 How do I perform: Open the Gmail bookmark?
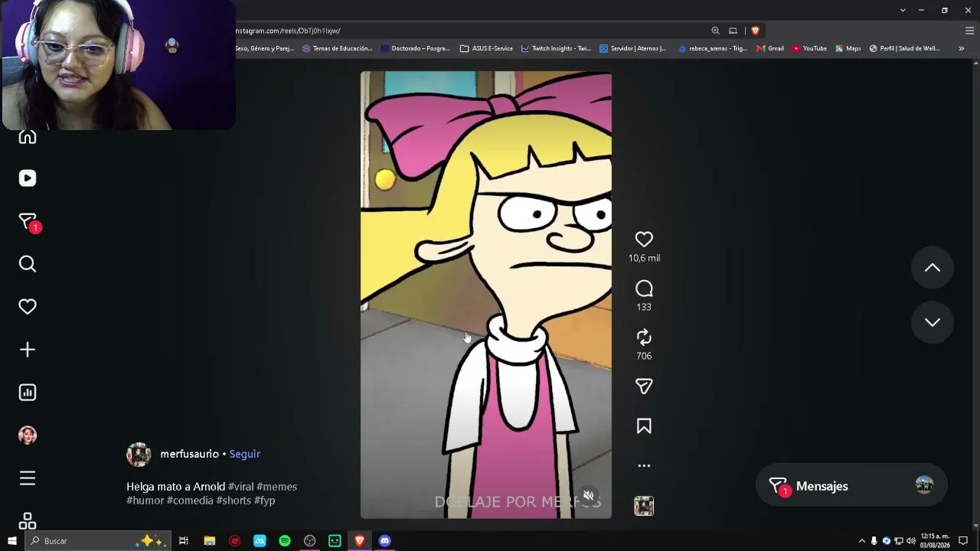click(770, 48)
